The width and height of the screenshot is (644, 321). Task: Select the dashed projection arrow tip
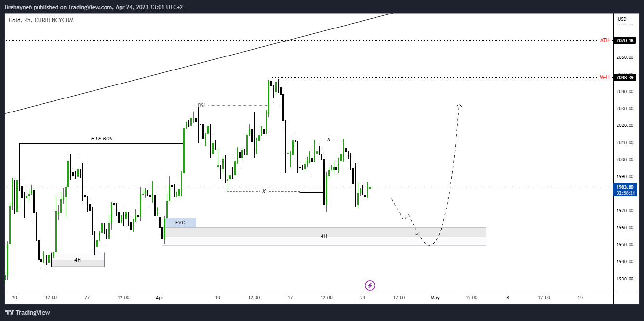click(459, 105)
